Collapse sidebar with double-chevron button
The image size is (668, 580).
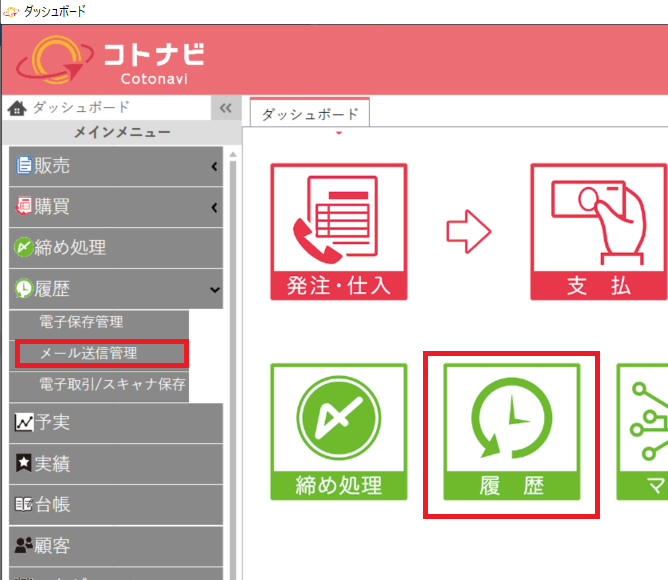point(225,108)
